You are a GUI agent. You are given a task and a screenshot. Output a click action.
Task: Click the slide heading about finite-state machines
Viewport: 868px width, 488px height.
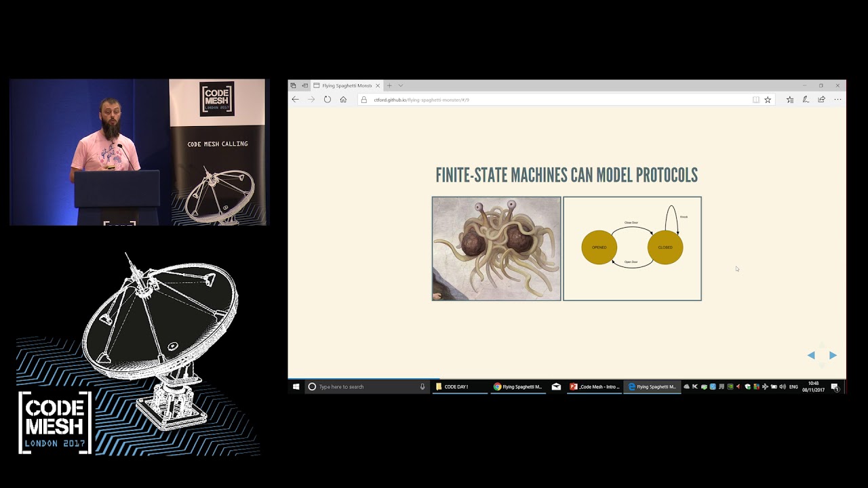coord(566,176)
